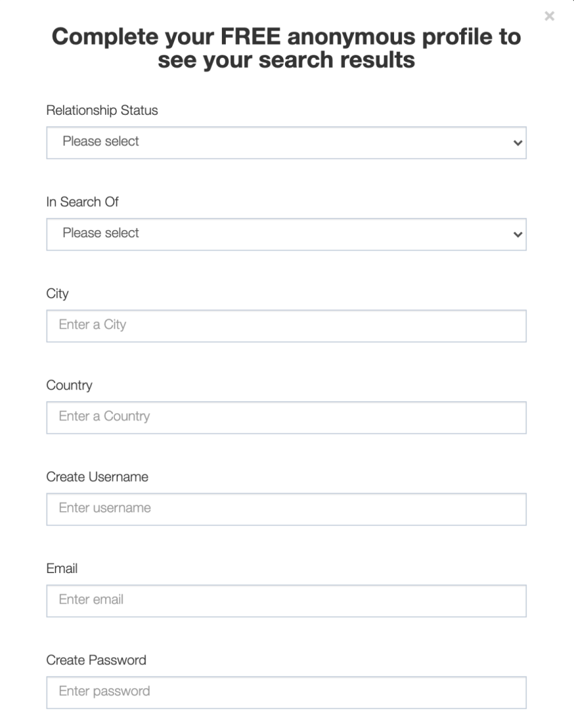Click the In Search Of label

click(x=82, y=202)
